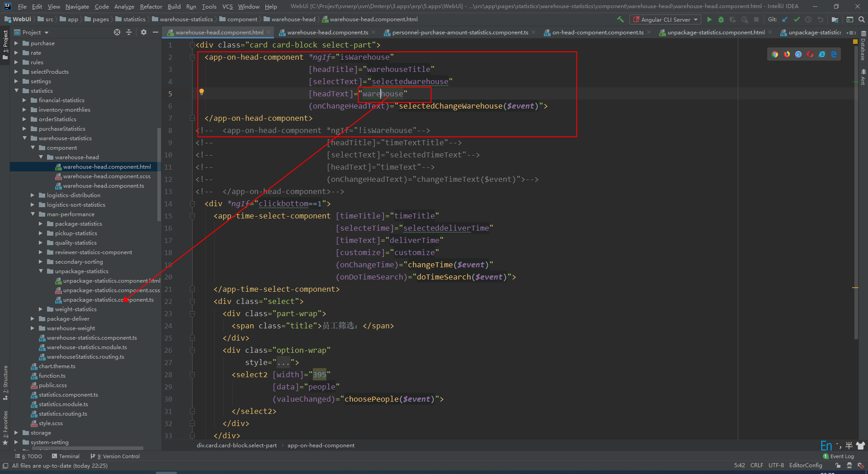The height and width of the screenshot is (474, 868).
Task: Collapse code fold marker on line 2
Action: tap(192, 57)
